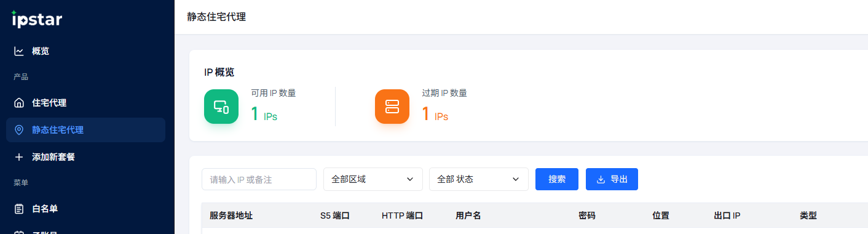Viewport: 868px width, 234px height.
Task: Click the 白名单 clipboard icon
Action: click(x=19, y=209)
